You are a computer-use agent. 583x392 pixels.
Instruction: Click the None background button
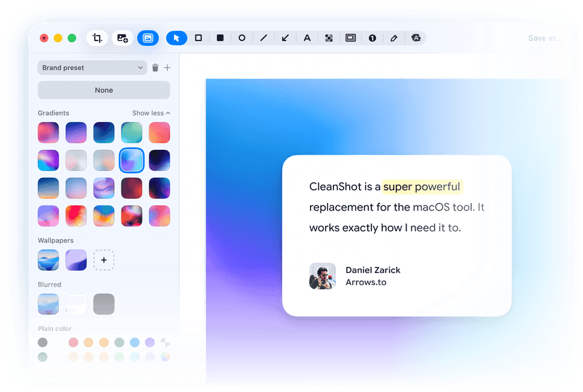pyautogui.click(x=104, y=90)
